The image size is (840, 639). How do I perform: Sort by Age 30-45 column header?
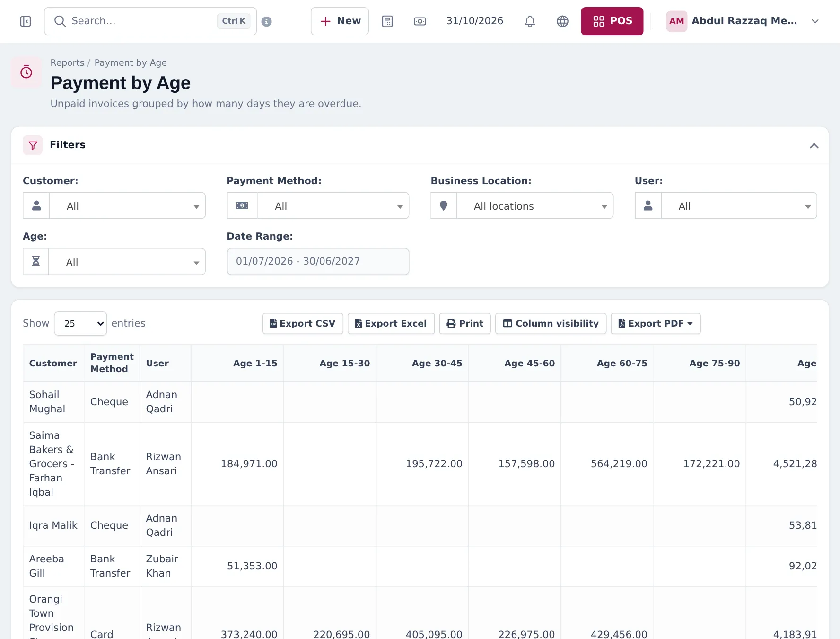point(422,363)
